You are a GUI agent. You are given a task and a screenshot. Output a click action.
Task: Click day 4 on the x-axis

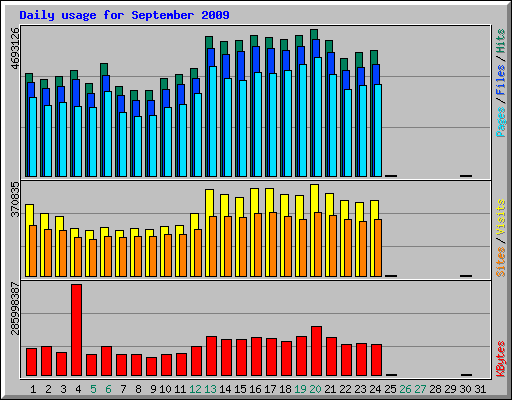click(x=78, y=389)
